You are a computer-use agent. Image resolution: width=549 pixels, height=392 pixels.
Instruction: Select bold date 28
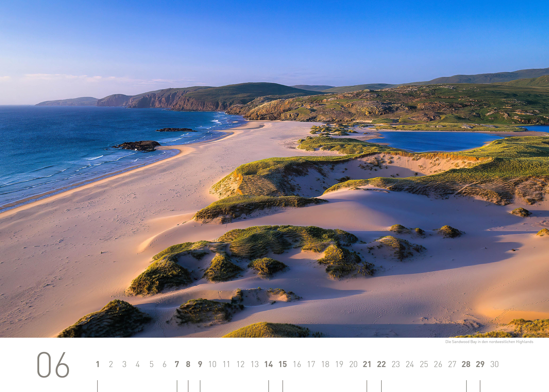coord(466,364)
